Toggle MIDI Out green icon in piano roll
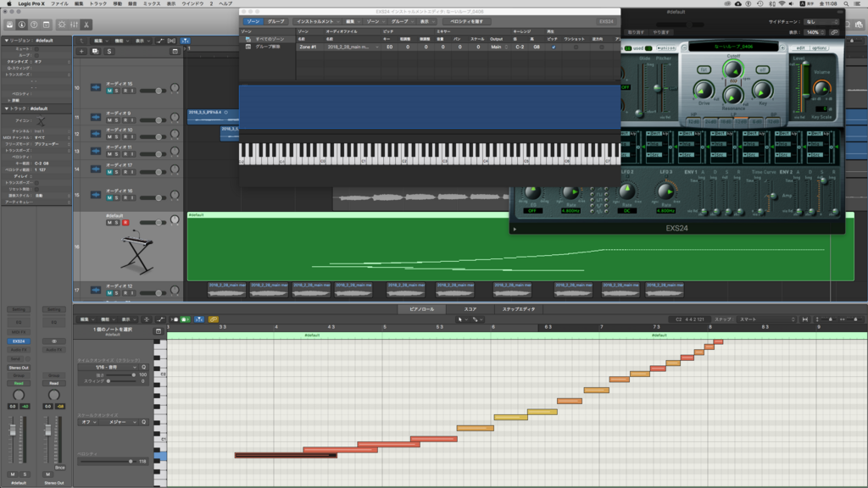Screen dimensions: 868x488 (x=186, y=319)
